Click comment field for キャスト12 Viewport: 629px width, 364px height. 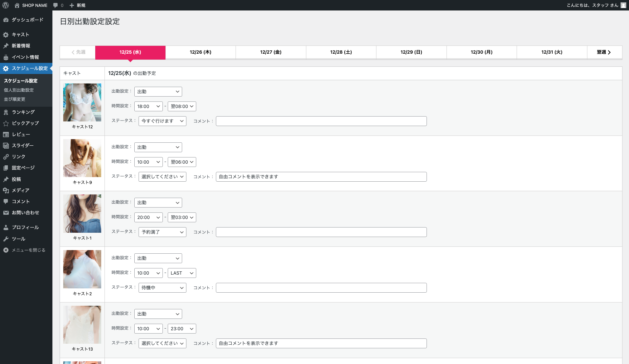click(x=321, y=121)
